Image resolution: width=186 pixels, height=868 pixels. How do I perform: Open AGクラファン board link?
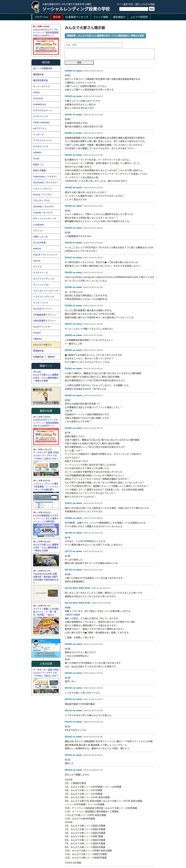46,128
